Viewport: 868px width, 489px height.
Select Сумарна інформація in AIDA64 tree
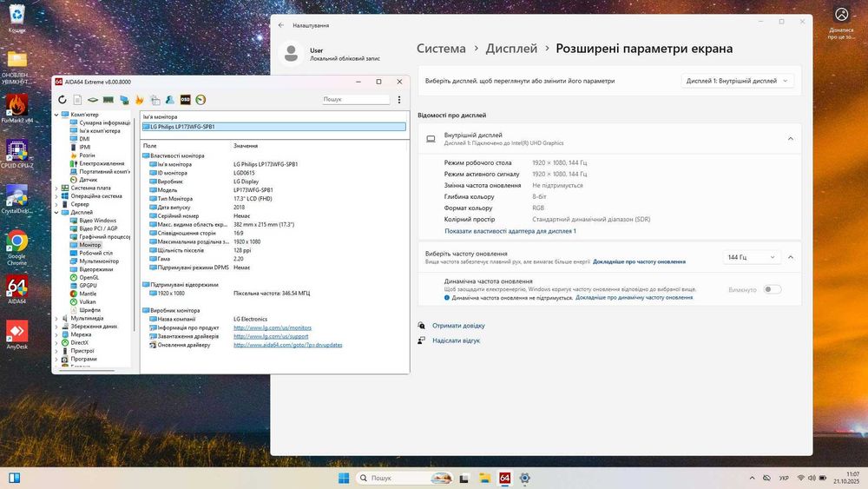[x=105, y=123]
